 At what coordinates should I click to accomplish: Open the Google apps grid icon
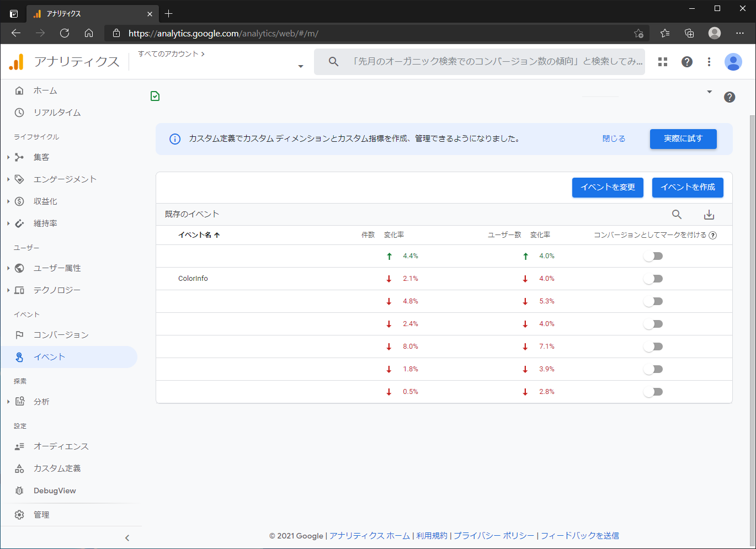pyautogui.click(x=663, y=62)
